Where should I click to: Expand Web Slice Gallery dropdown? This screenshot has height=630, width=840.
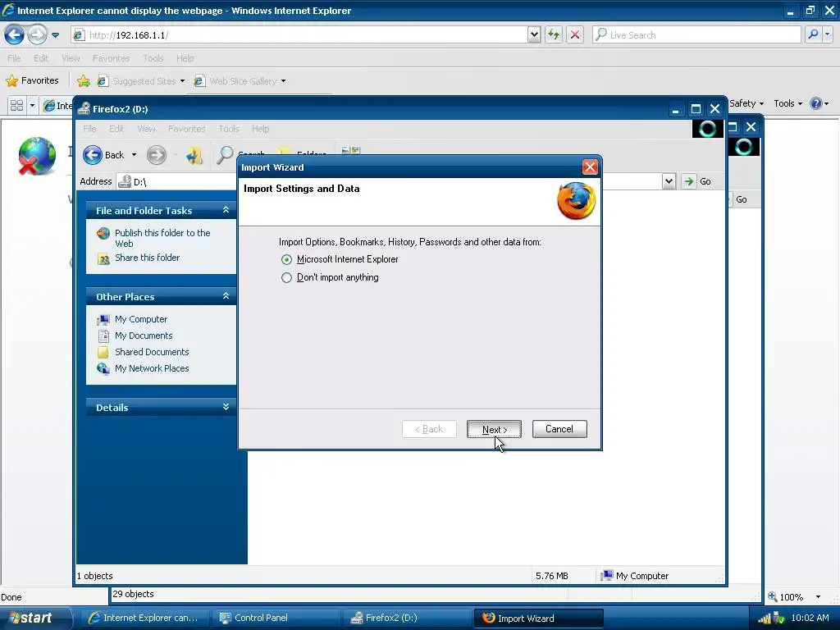tap(283, 81)
